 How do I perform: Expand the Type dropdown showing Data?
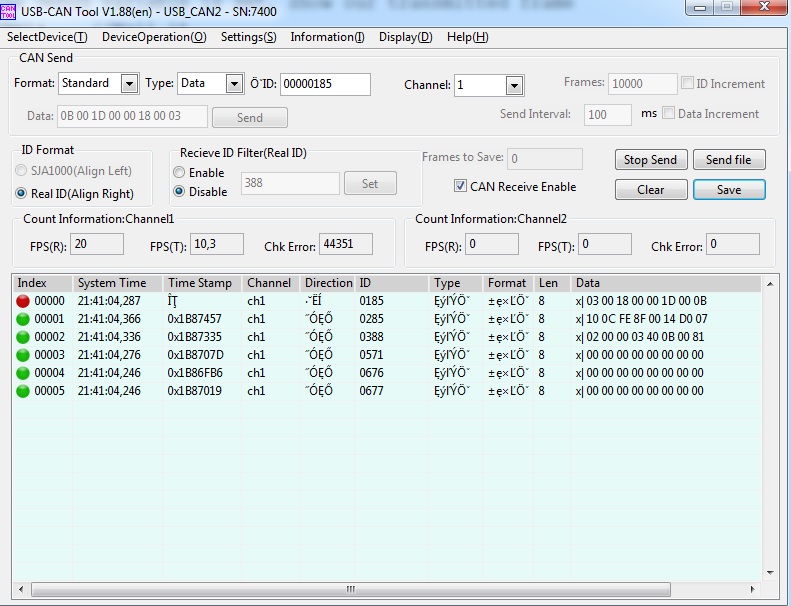(234, 84)
